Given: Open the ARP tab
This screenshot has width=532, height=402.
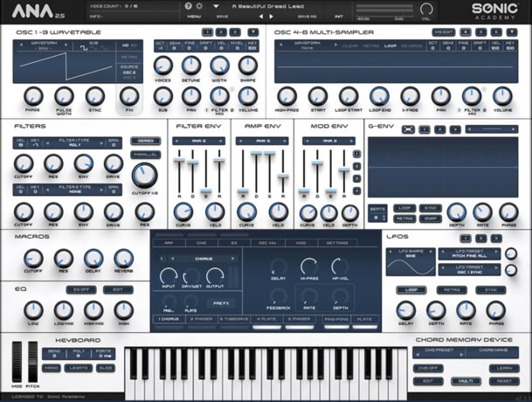Looking at the screenshot, I should (x=169, y=243).
